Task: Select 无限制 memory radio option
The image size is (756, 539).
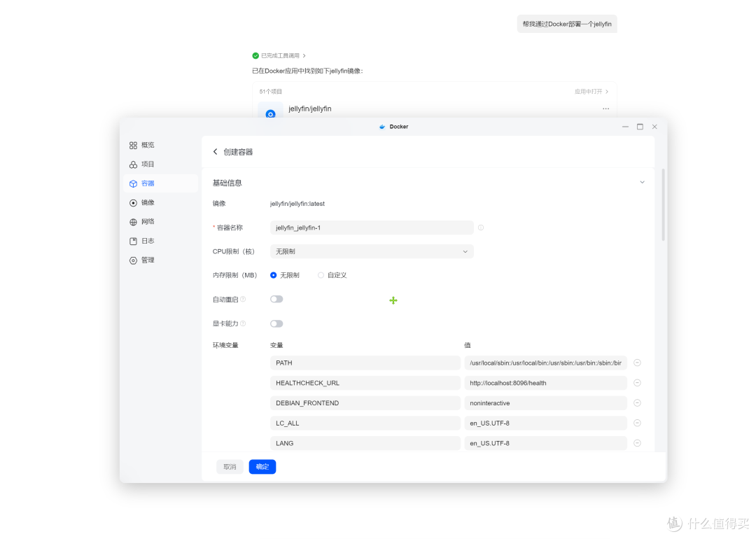Action: click(274, 275)
